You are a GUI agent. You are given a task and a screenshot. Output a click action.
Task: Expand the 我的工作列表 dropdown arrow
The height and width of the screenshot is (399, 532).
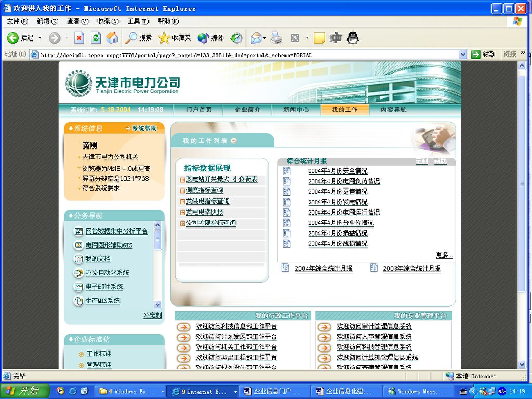pyautogui.click(x=234, y=141)
